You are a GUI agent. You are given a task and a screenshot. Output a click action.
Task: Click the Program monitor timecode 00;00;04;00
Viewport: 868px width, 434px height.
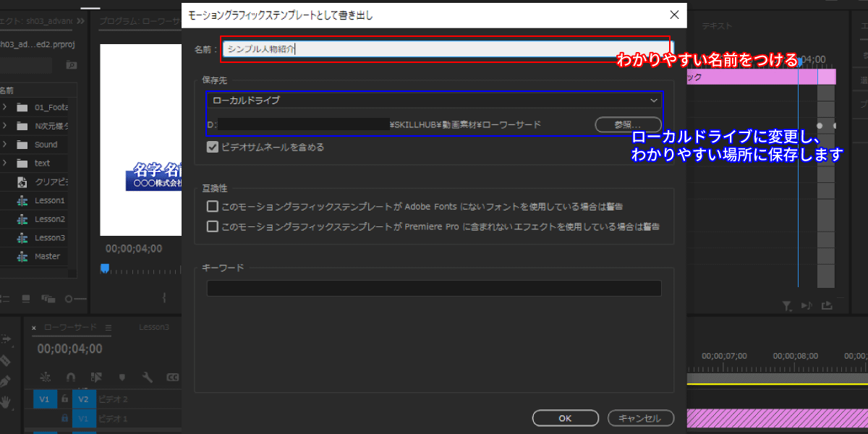pos(133,248)
